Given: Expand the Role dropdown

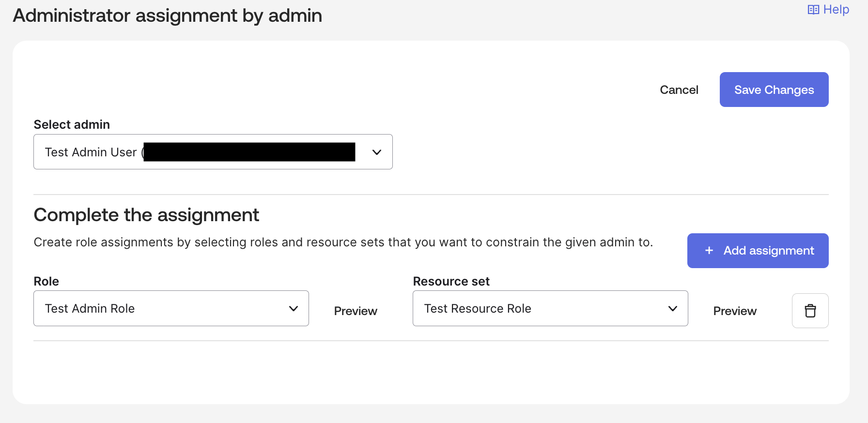Looking at the screenshot, I should tap(171, 308).
